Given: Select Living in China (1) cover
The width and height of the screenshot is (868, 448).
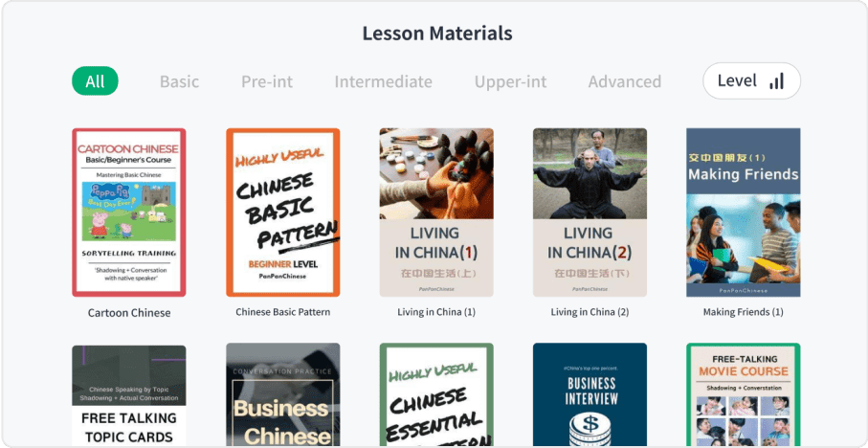Looking at the screenshot, I should click(x=436, y=213).
